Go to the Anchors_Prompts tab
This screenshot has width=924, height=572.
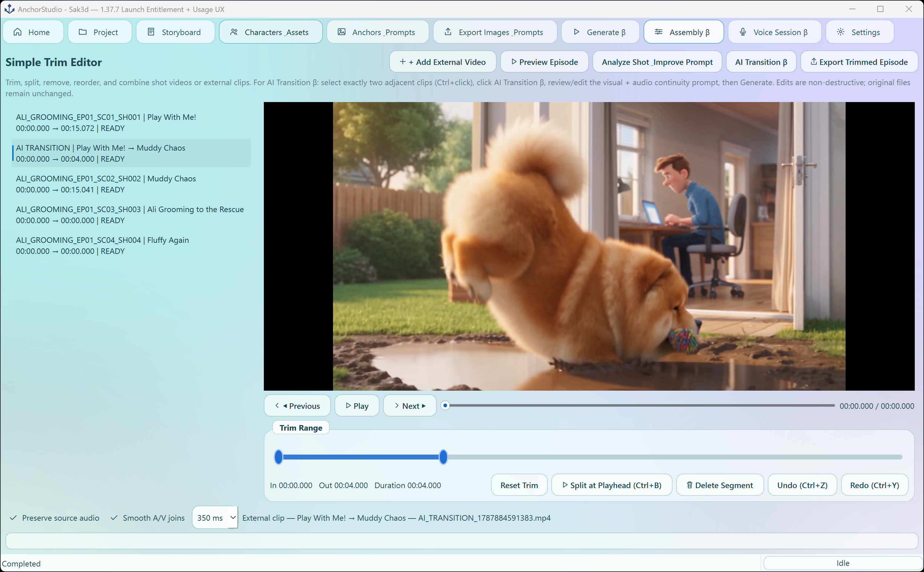378,32
